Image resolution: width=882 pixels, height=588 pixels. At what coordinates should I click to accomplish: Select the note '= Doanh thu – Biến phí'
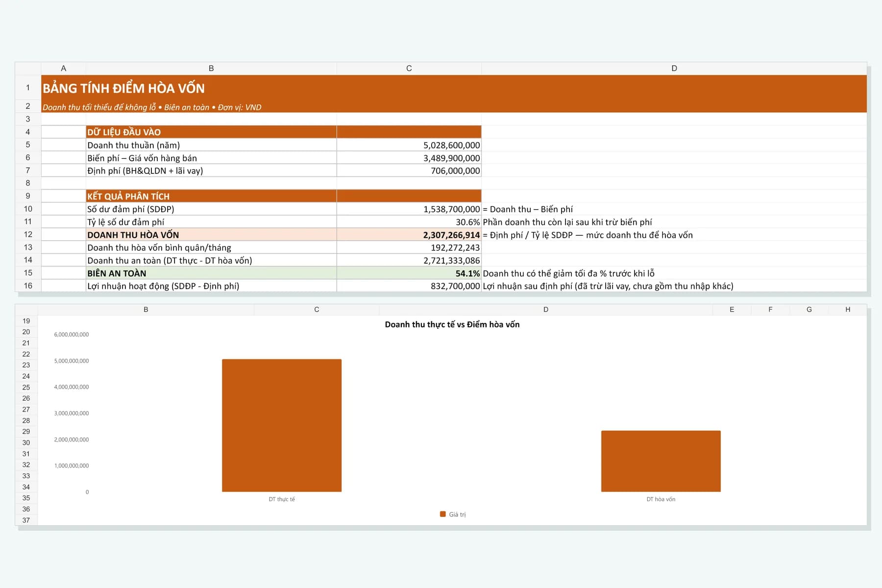(x=528, y=209)
